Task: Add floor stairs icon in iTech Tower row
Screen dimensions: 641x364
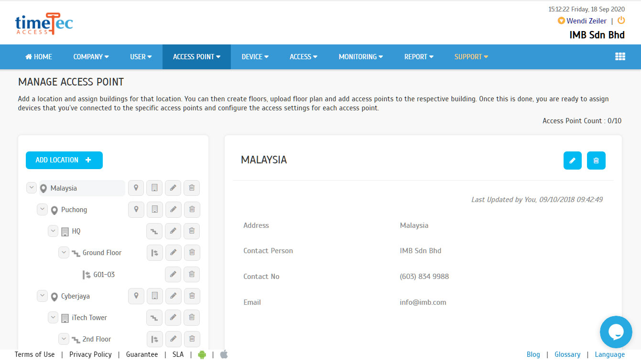Action: (154, 318)
